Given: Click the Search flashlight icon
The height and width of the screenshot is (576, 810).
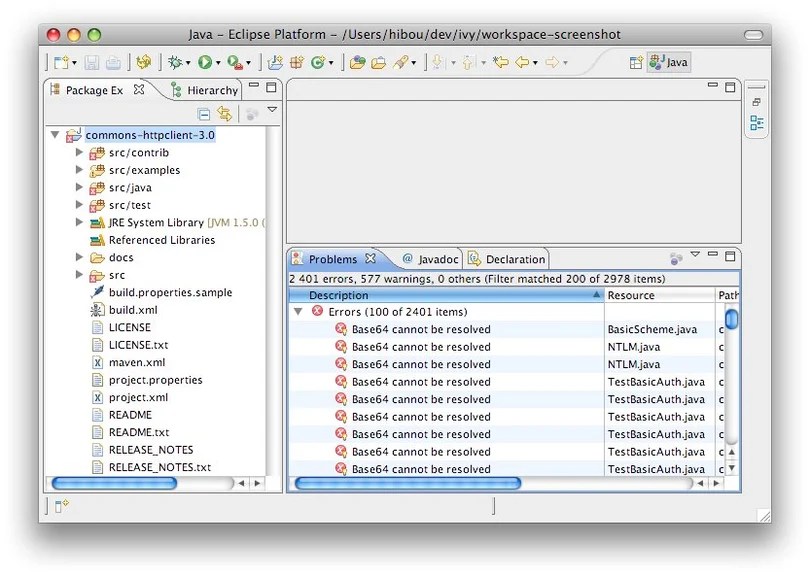Looking at the screenshot, I should (x=400, y=63).
